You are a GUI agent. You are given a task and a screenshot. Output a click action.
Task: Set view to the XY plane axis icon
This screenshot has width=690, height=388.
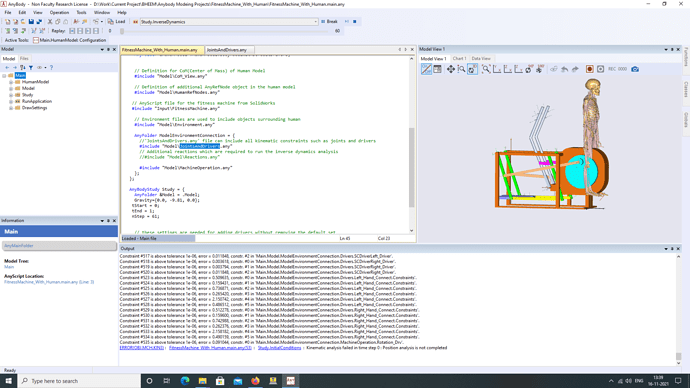pyautogui.click(x=497, y=69)
